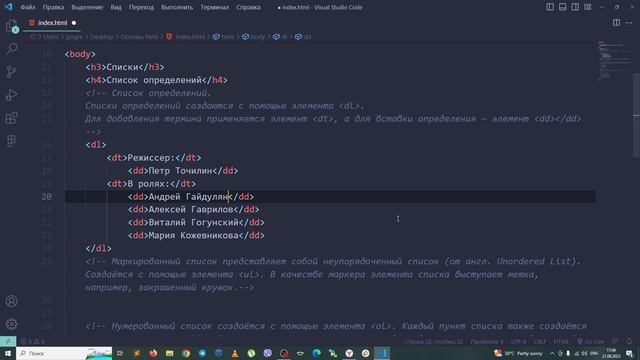Click the dd breadcrumb segment
Viewport: 640px width, 360px height.
pos(303,37)
